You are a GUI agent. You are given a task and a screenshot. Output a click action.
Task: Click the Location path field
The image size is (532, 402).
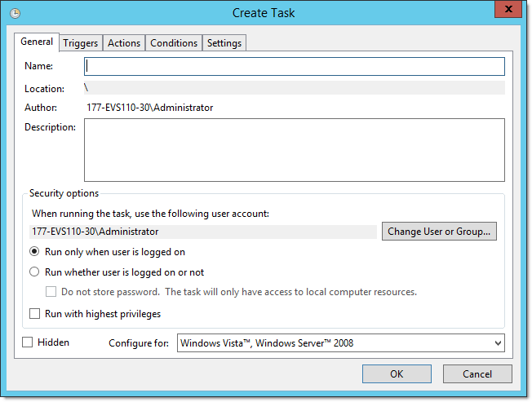294,87
